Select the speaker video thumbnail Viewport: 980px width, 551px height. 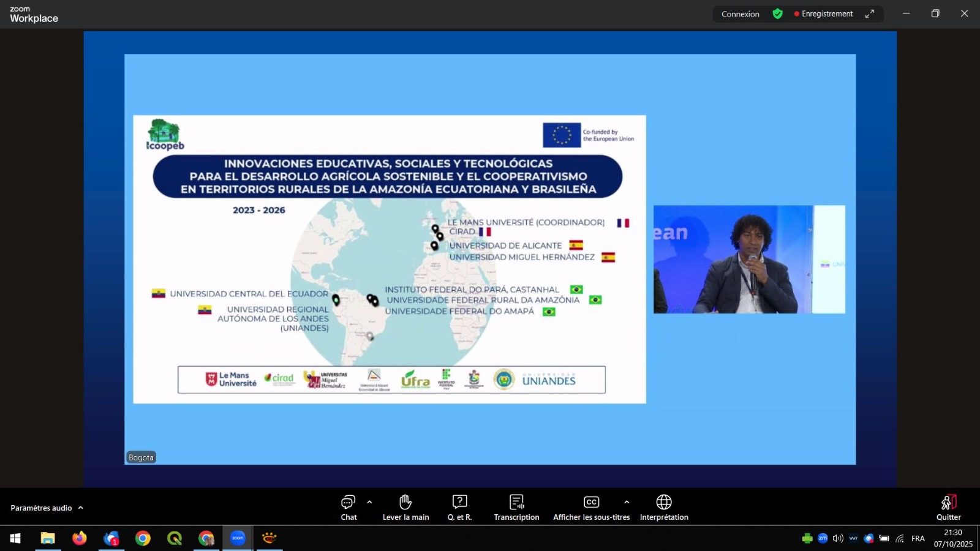(748, 259)
